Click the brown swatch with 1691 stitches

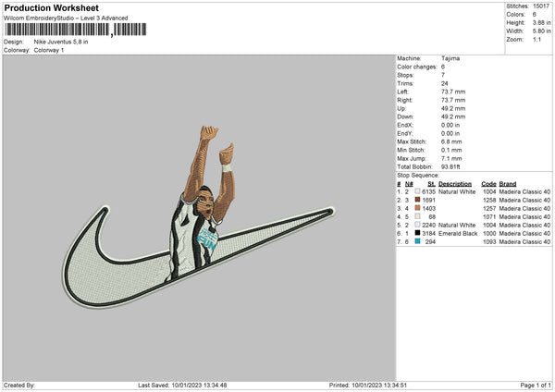(417, 200)
